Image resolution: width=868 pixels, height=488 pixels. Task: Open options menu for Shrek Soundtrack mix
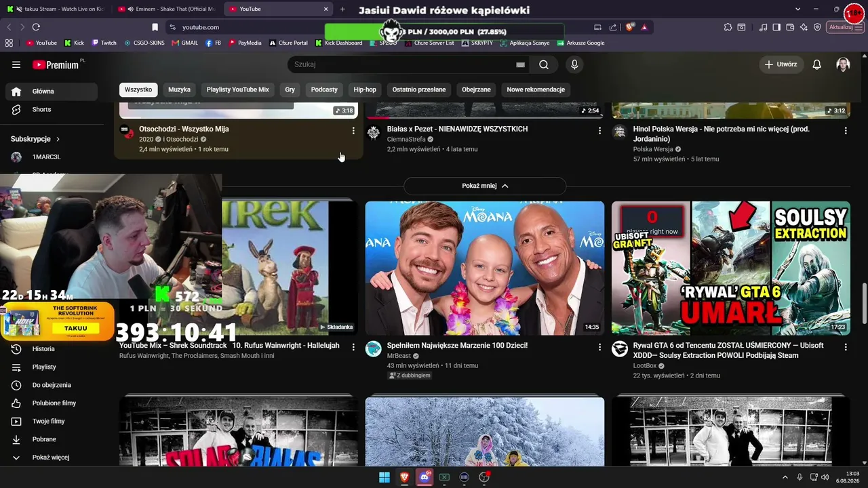pos(353,347)
